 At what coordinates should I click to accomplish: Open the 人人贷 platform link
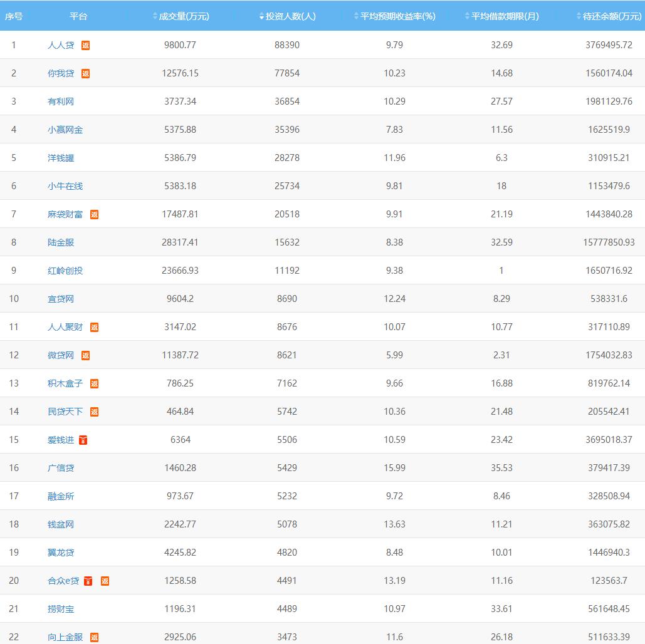click(x=61, y=45)
